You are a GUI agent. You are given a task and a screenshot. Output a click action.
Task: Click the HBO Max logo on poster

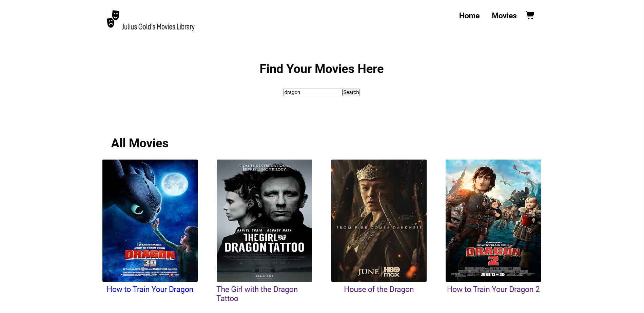pos(391,272)
